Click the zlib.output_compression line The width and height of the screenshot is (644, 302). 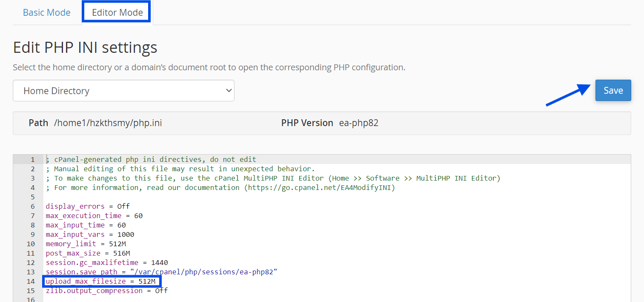coord(106,290)
